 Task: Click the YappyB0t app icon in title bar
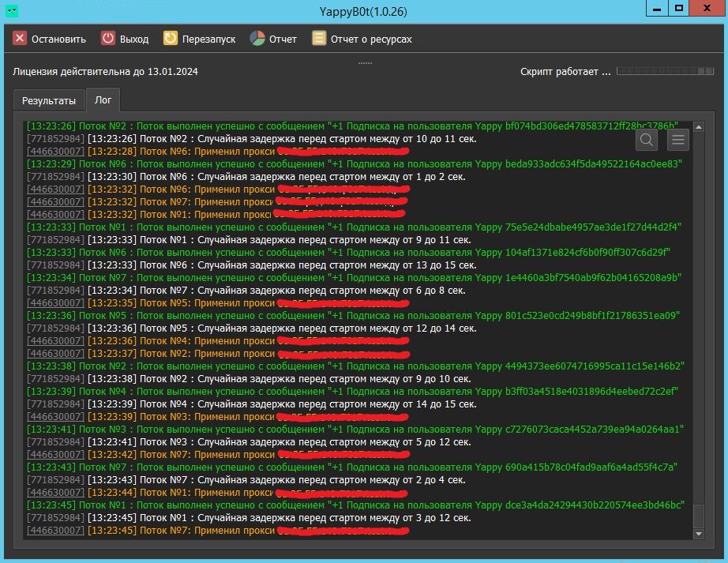point(12,11)
